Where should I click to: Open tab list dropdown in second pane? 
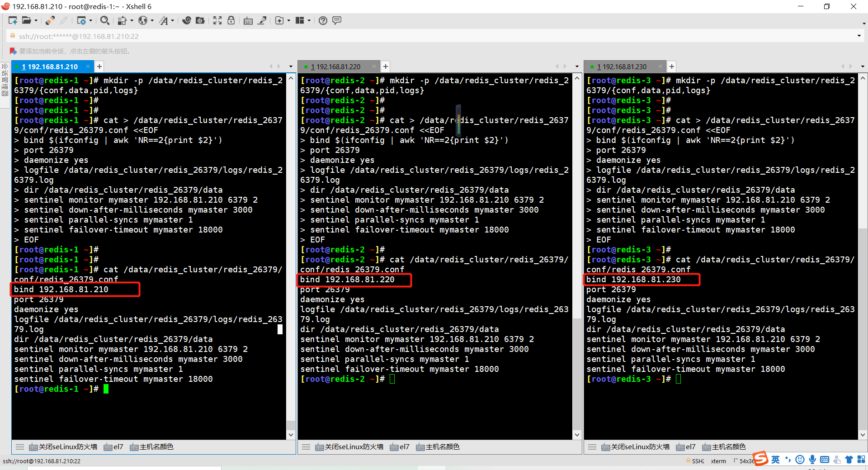coord(577,66)
